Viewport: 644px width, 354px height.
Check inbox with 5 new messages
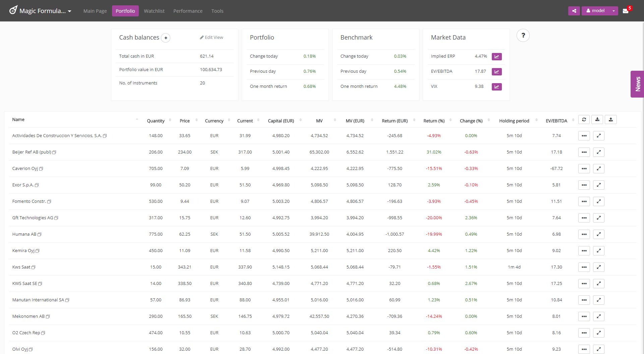(x=626, y=11)
